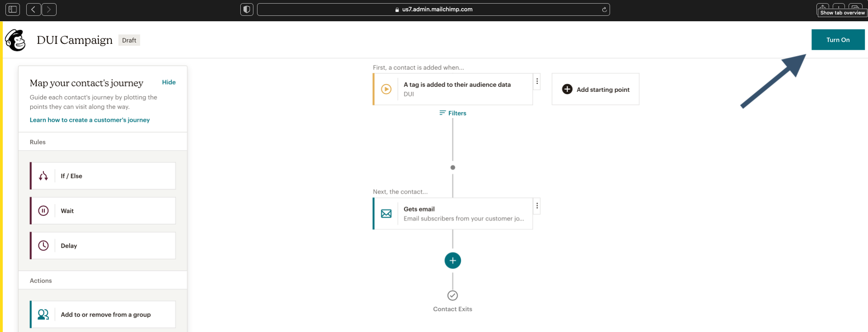Click the Turn On button
868x332 pixels.
pyautogui.click(x=838, y=40)
